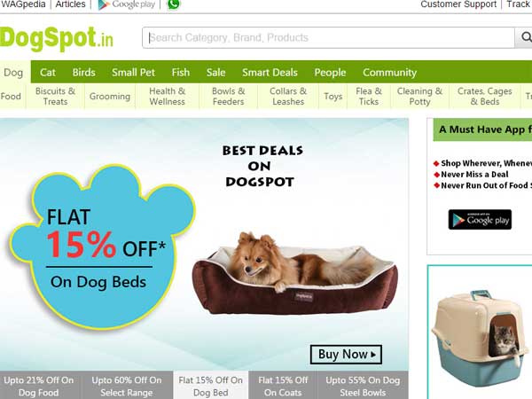Image resolution: width=532 pixels, height=399 pixels.
Task: Open the Customer Support link
Action: pos(458,4)
